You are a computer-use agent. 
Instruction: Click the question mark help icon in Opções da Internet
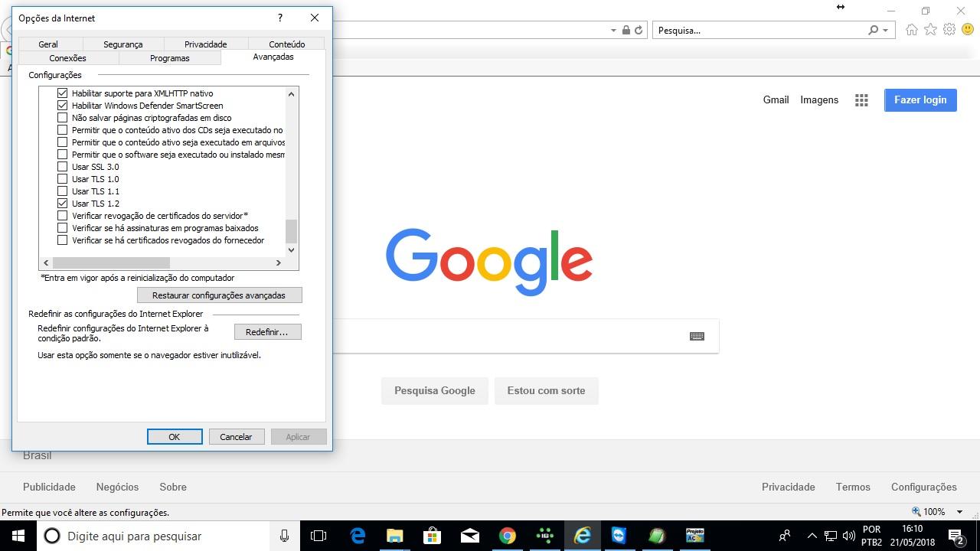280,18
